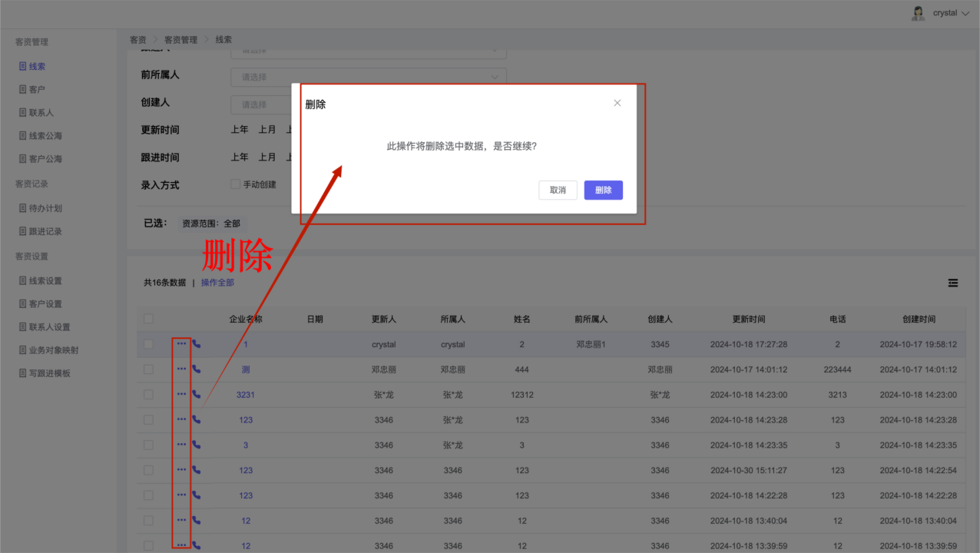The image size is (980, 553).
Task: Click the 操作全部 link
Action: (x=217, y=283)
